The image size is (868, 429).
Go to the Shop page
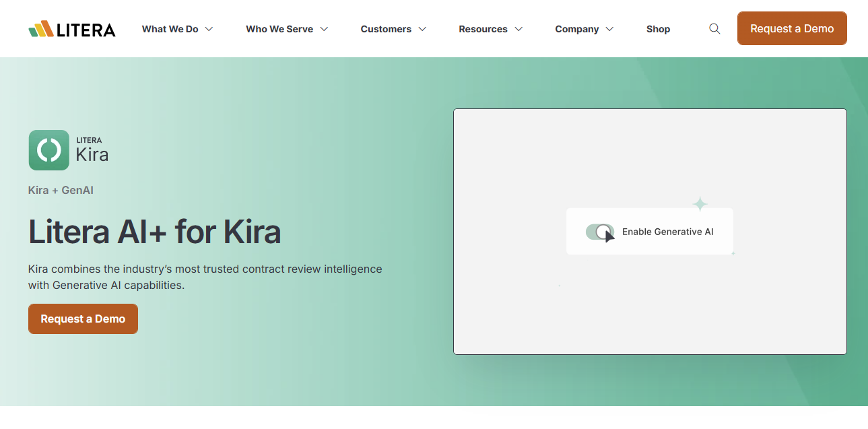tap(658, 29)
